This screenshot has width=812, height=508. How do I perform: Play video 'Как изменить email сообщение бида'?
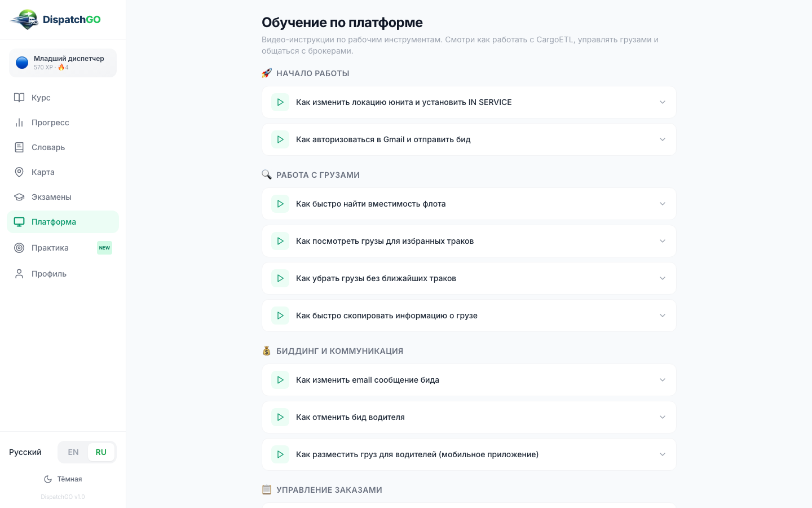280,380
